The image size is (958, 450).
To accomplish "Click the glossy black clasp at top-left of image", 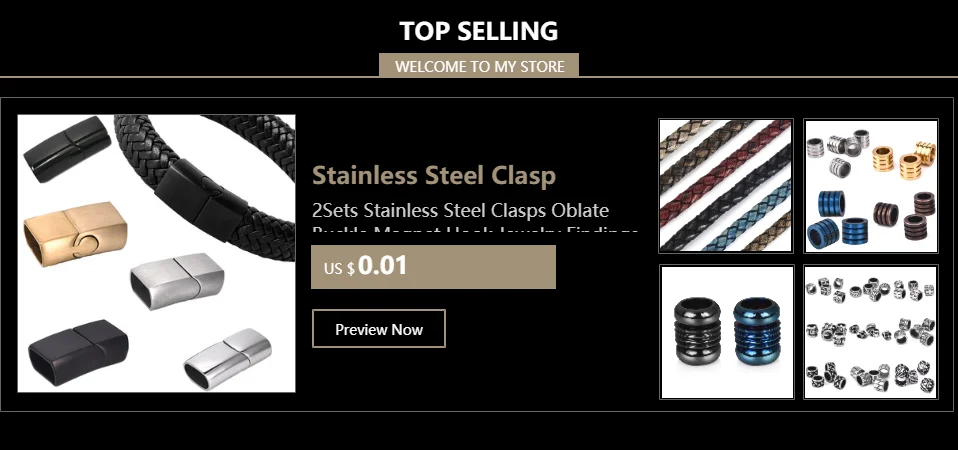I will tap(67, 150).
